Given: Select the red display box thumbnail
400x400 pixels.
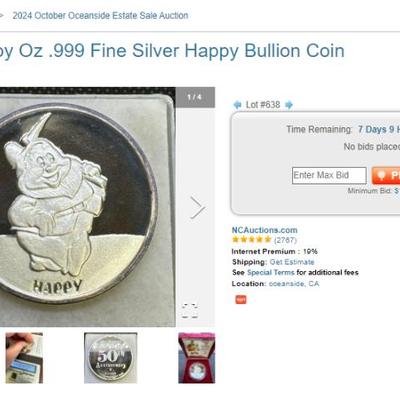Looking at the screenshot, I should point(197,358).
